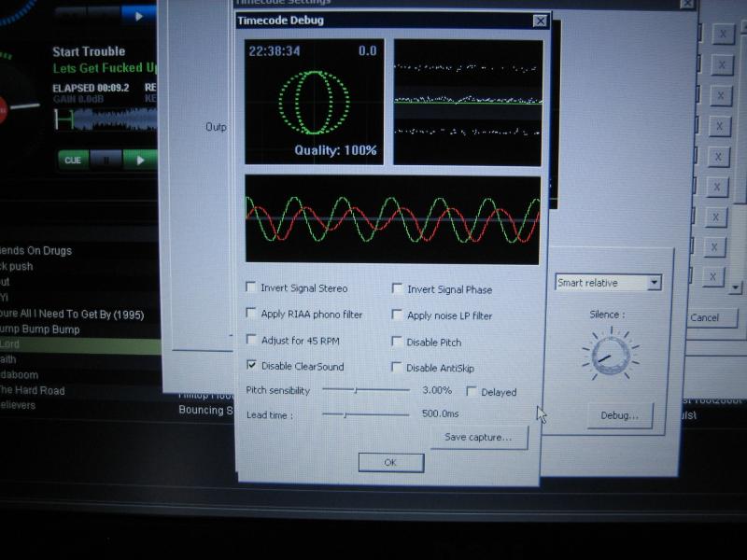Click the blue play button above track title
The image size is (747, 560).
click(139, 16)
